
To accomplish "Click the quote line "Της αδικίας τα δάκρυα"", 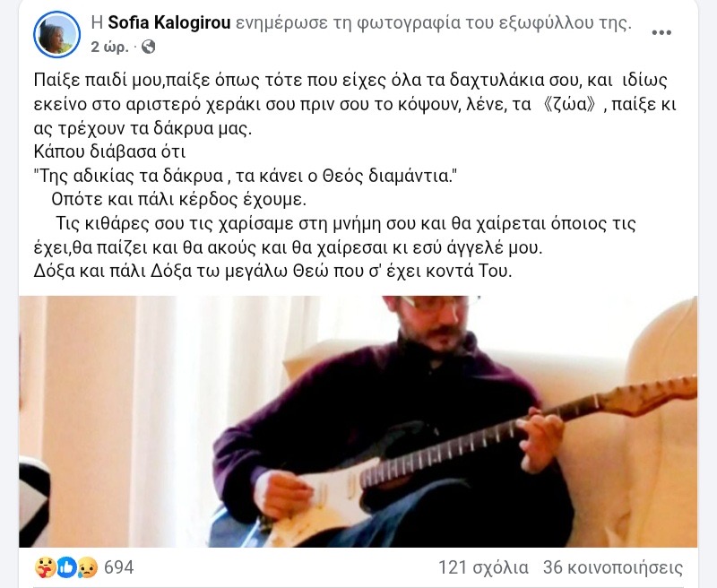I will click(x=246, y=176).
